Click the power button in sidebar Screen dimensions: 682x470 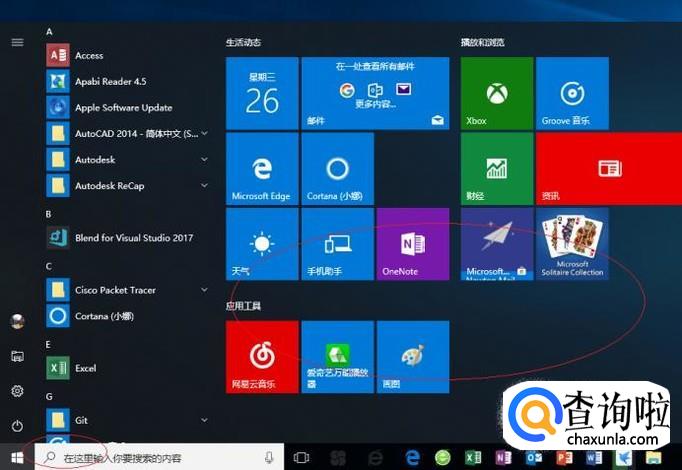click(17, 423)
